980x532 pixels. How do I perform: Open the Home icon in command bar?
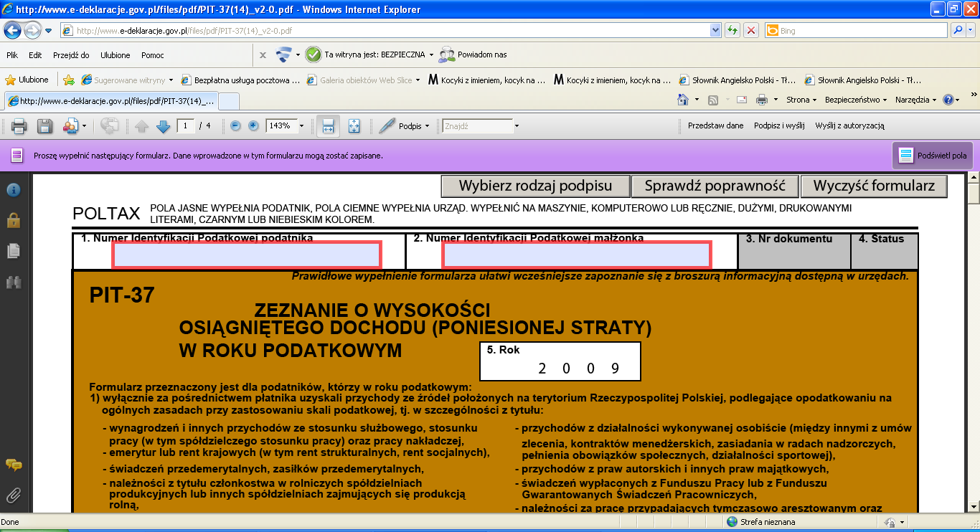pyautogui.click(x=683, y=100)
